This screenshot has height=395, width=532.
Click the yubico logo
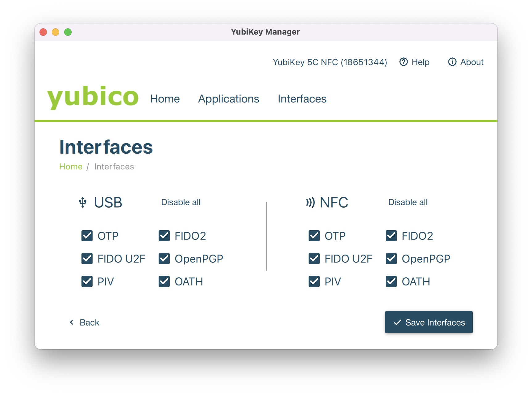(x=93, y=97)
